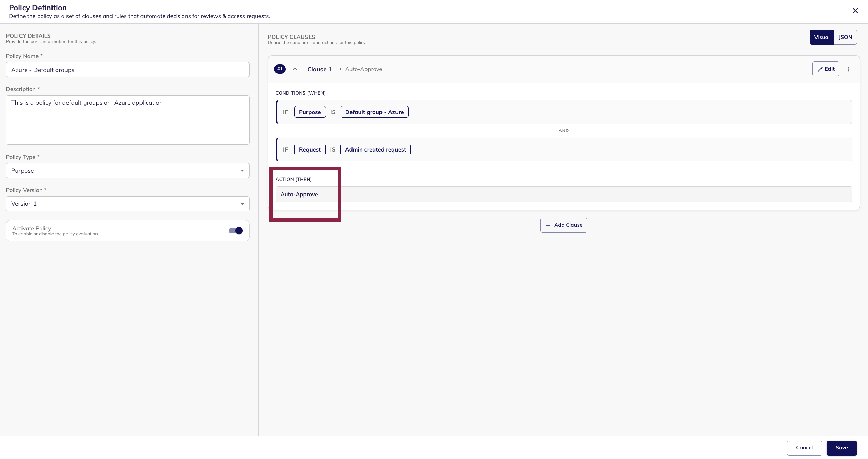
Task: Focus the Description text area
Action: (x=128, y=120)
